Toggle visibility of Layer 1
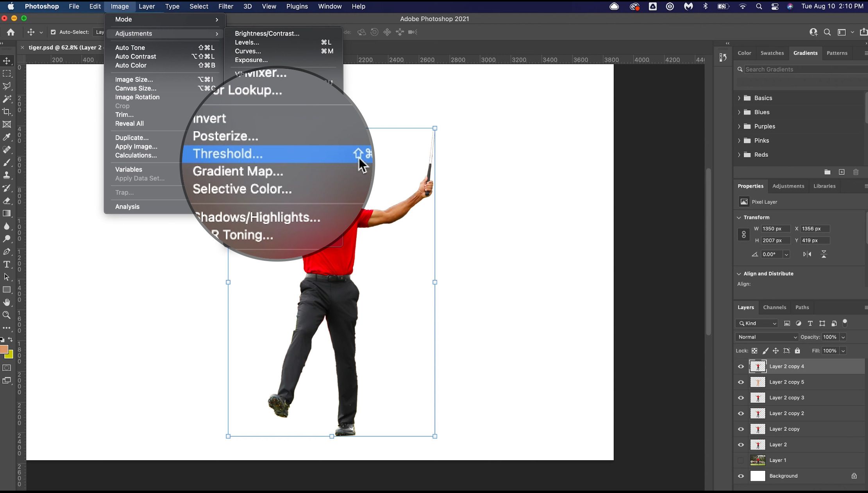Screen dimensions: 868x493 click(741, 460)
